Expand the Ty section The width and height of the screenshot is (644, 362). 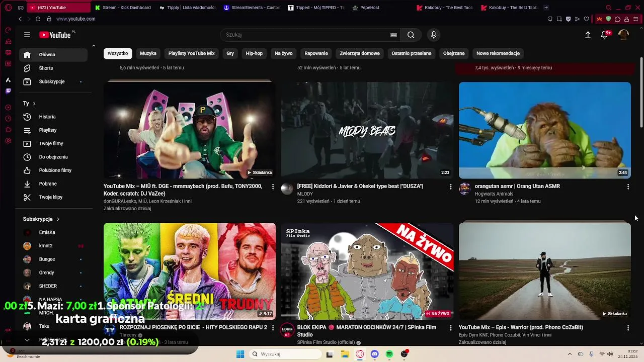coord(29,104)
